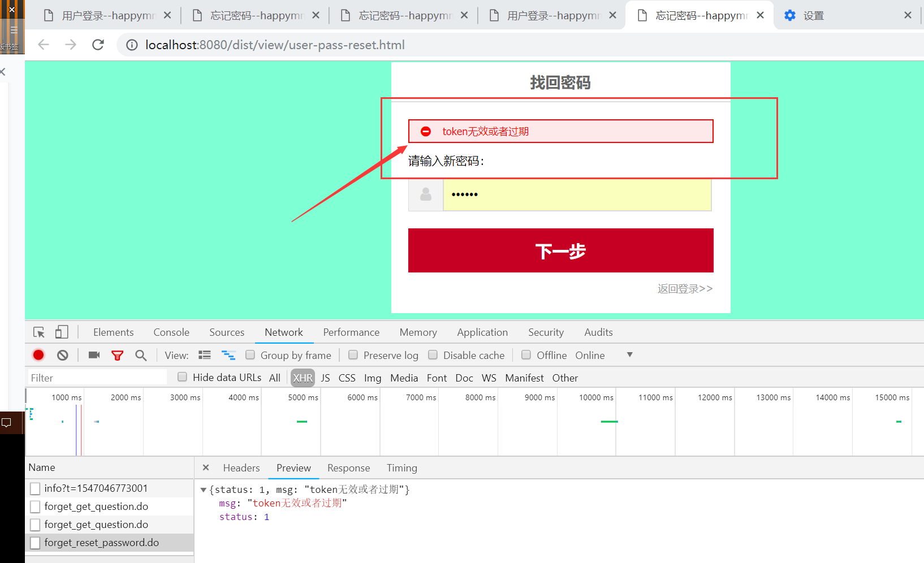Close the first 用户登录 tab
924x563 pixels.
click(167, 15)
